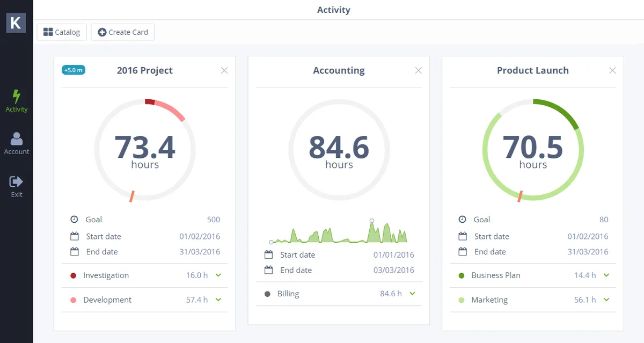Click the Start date calendar icon on Product Launch
The height and width of the screenshot is (343, 644).
coord(463,236)
